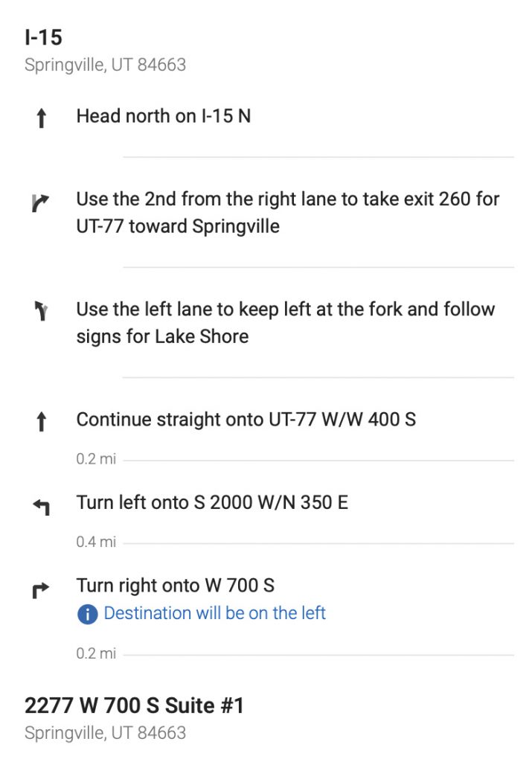
Task: Click the destination heading 2277 W 700 S Suite #1
Action: (134, 705)
